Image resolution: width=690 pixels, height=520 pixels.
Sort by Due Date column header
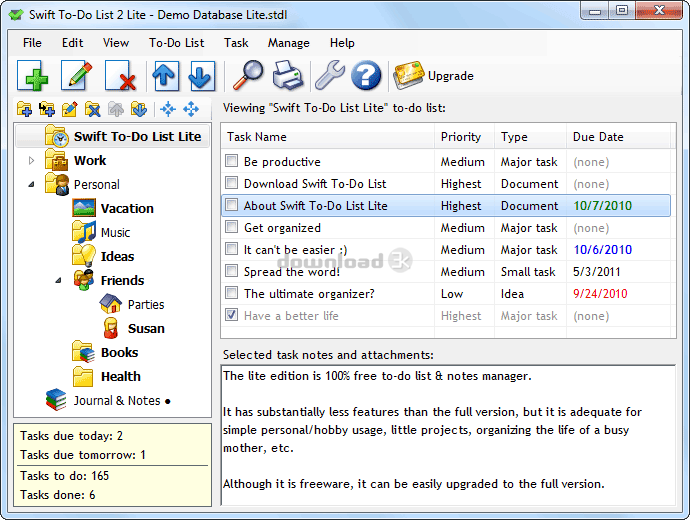pos(618,137)
